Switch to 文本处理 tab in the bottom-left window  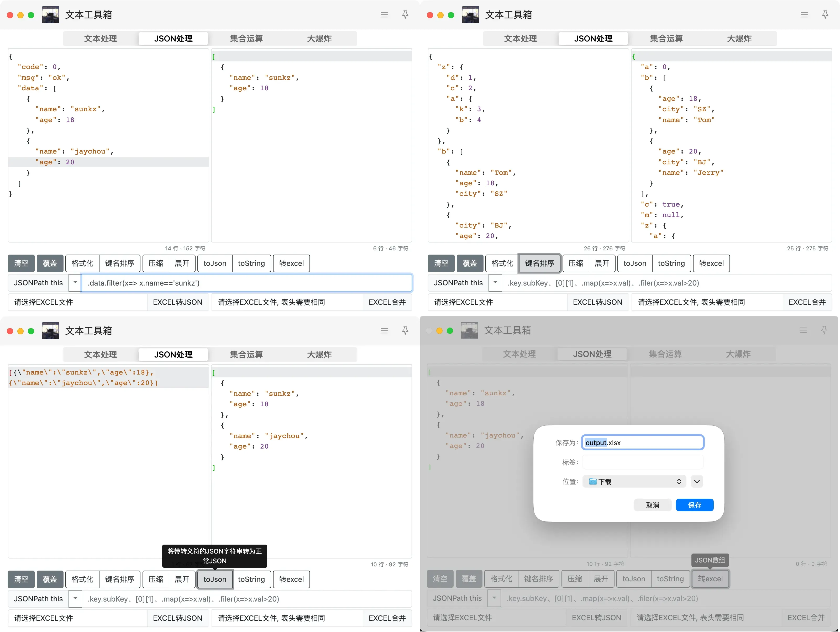100,355
